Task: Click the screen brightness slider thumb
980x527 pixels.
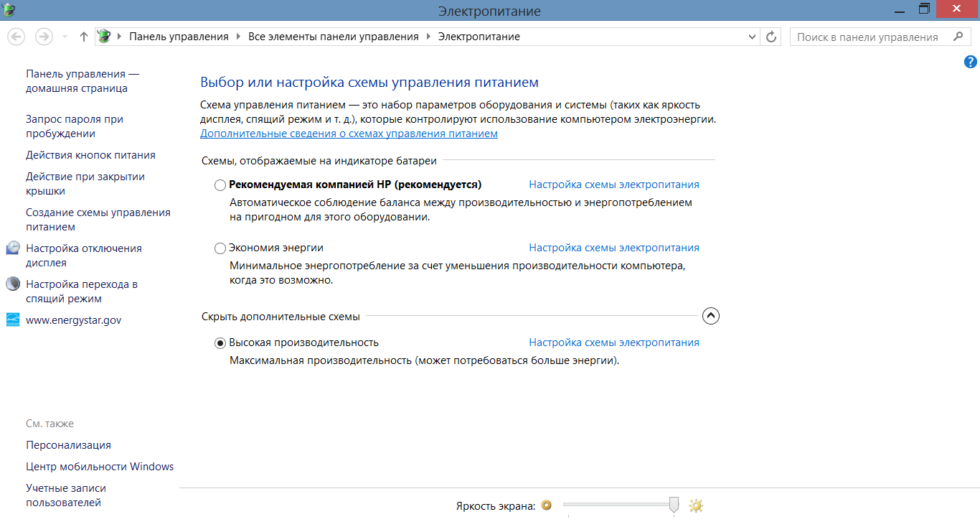Action: coord(674,505)
